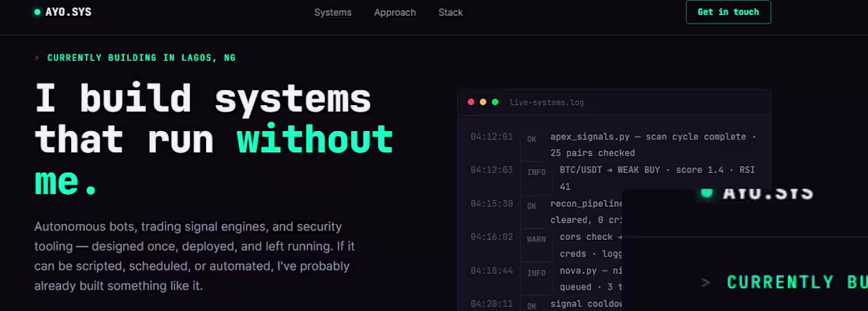Click the 04:18:44 timestamp
The width and height of the screenshot is (868, 311).
(x=492, y=271)
